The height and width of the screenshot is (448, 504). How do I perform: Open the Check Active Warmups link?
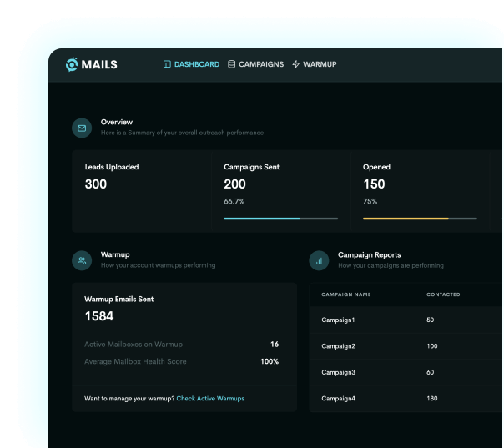click(210, 399)
